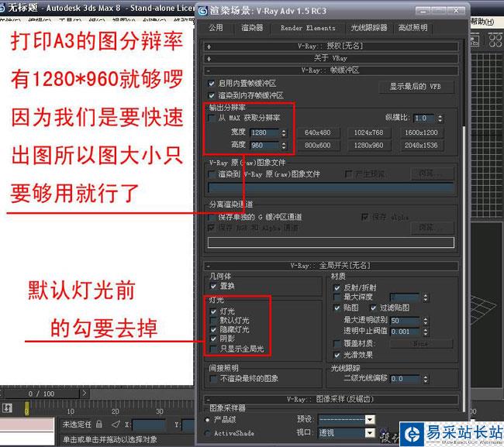504x447 pixels.
Task: Toggle the 阴影 checkbox
Action: [x=213, y=339]
